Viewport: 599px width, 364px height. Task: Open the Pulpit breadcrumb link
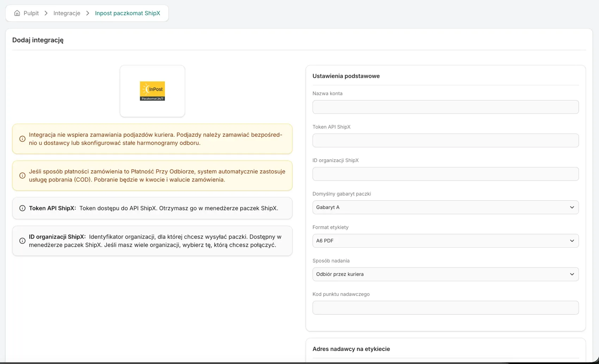coord(31,13)
